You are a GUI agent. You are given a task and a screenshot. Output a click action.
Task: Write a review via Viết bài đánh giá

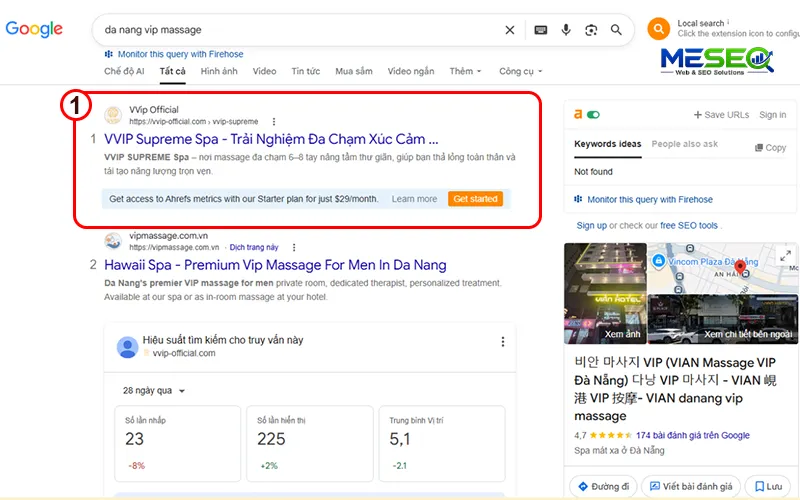point(690,486)
